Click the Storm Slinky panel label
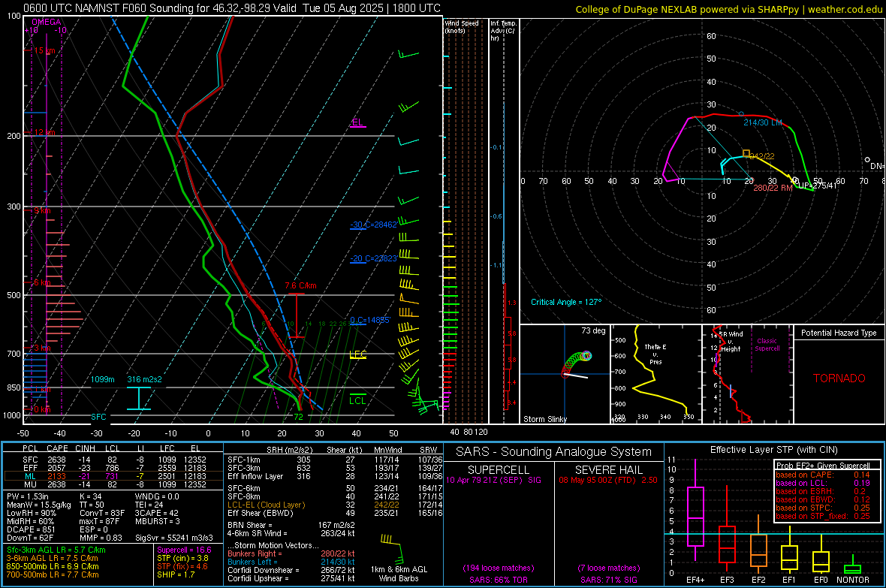This screenshot has width=886, height=588. point(544,419)
